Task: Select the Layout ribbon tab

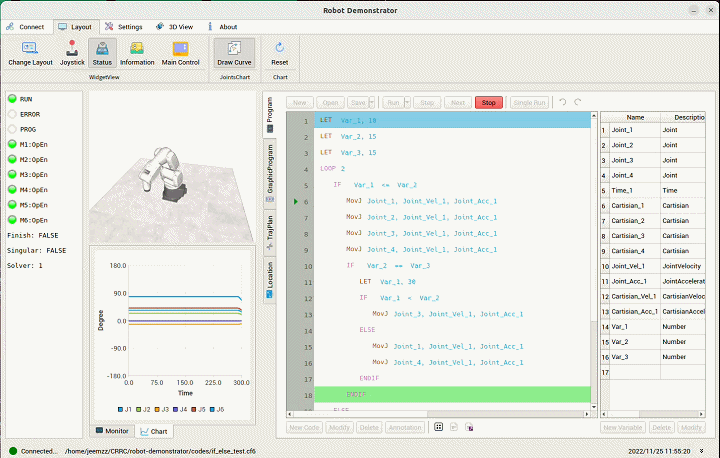Action: click(75, 27)
